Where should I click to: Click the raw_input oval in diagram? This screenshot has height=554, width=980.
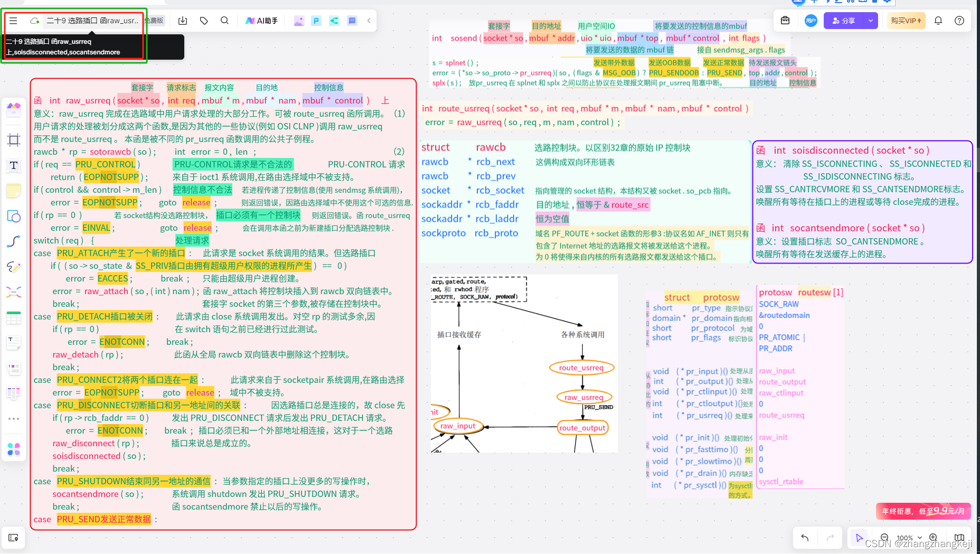[458, 426]
